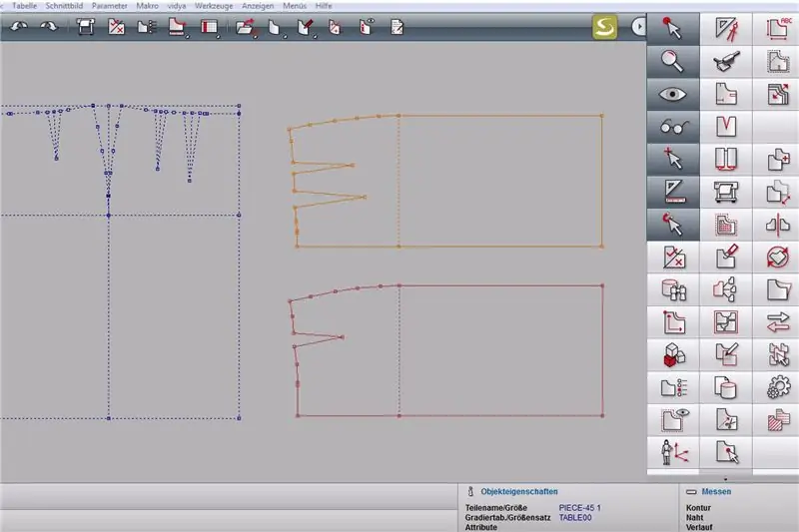The image size is (799, 532).
Task: Select pointer tool with red dot
Action: point(672,29)
